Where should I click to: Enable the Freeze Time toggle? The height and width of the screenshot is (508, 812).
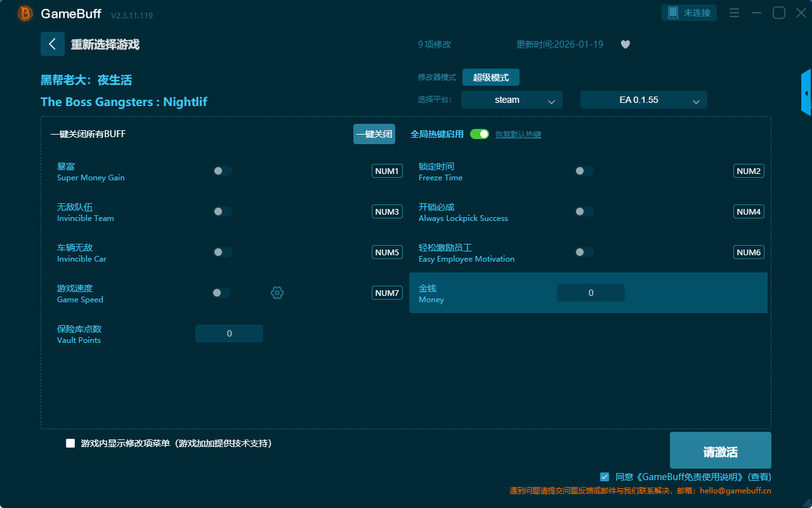[584, 171]
